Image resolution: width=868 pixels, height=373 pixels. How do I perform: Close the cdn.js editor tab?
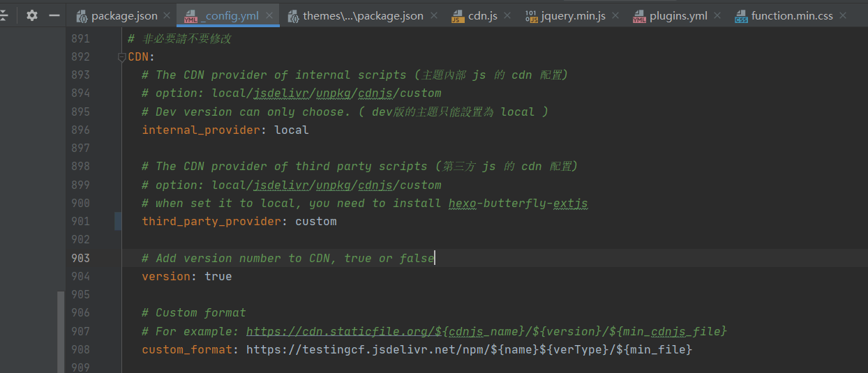coord(507,16)
